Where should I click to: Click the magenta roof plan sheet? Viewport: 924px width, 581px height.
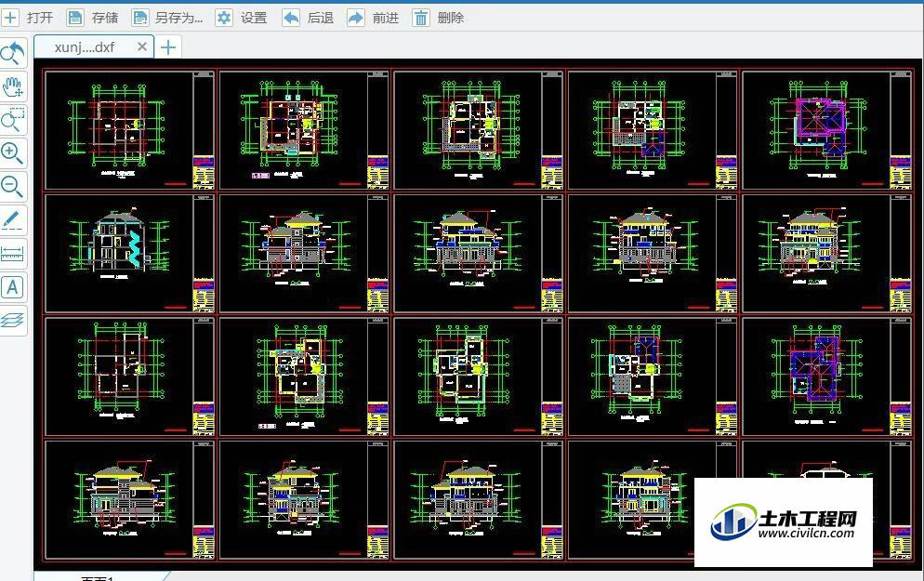click(x=827, y=130)
